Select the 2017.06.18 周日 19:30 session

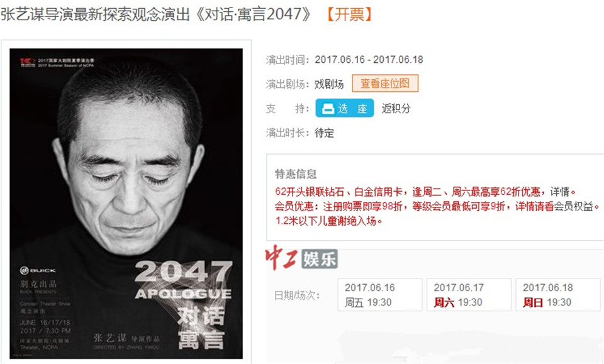click(x=558, y=295)
